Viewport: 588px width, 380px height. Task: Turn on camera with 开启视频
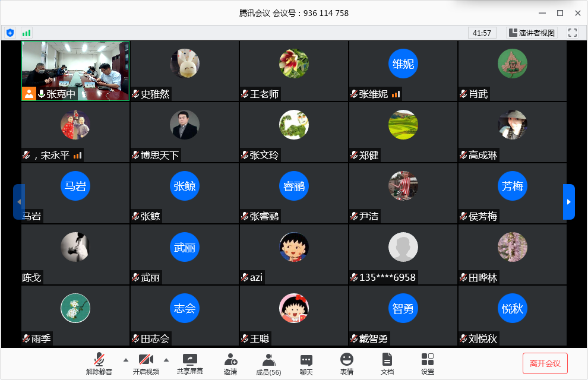(146, 363)
